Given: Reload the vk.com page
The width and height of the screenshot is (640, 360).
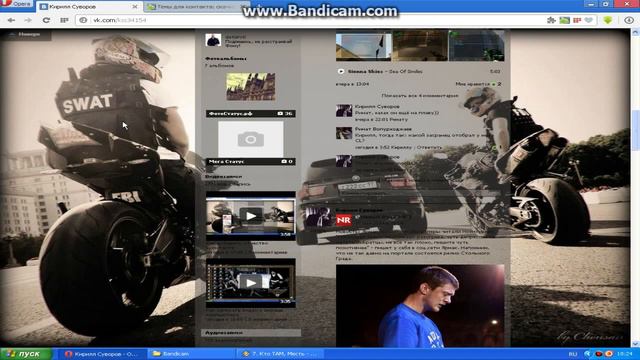Looking at the screenshot, I should [x=46, y=20].
